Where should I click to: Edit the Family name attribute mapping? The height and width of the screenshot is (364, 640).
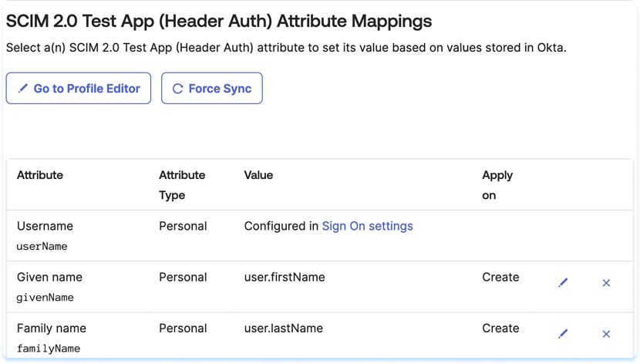(x=563, y=334)
